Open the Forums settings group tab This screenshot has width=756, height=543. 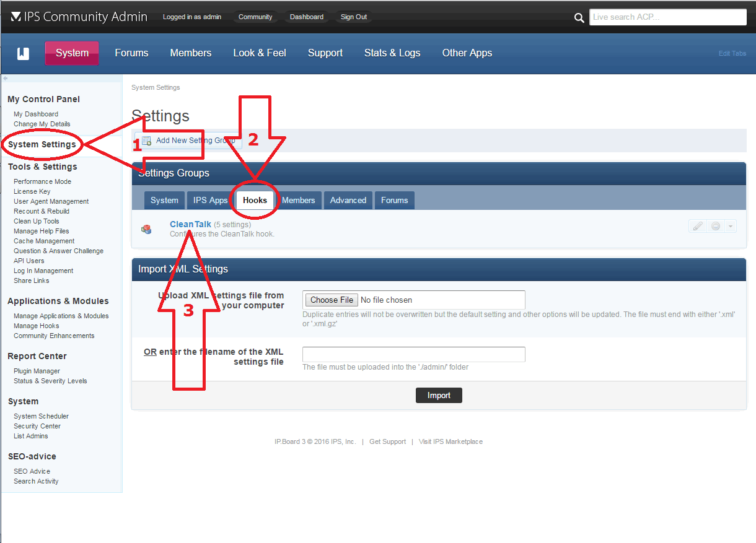pyautogui.click(x=394, y=200)
